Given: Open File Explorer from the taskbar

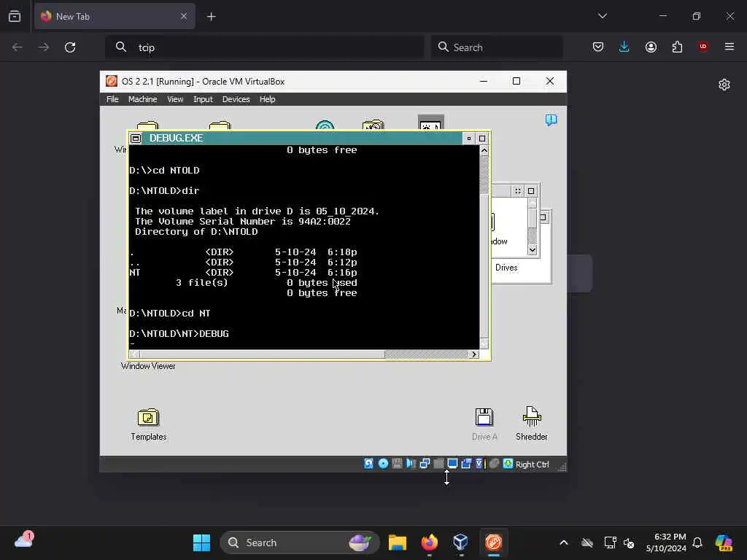Looking at the screenshot, I should coord(398,542).
